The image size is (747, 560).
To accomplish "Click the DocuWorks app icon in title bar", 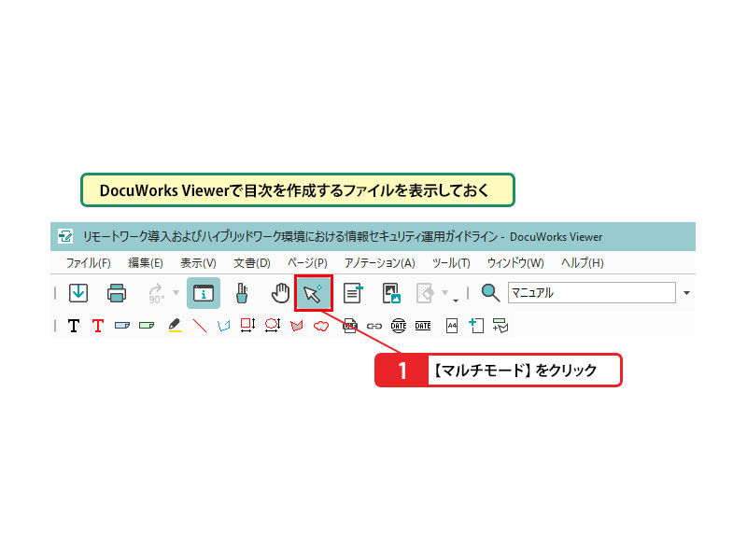I will tap(65, 236).
